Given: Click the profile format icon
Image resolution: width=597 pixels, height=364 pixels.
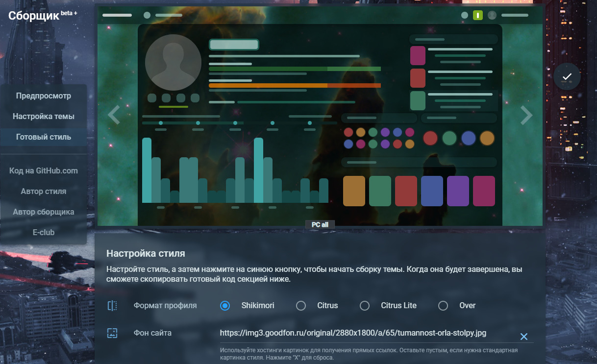Looking at the screenshot, I should (x=112, y=306).
